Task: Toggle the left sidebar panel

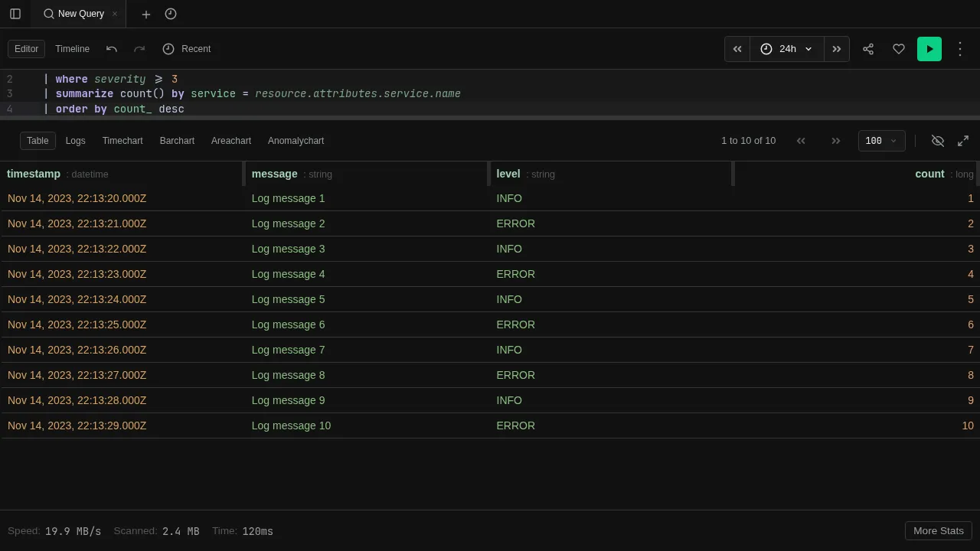Action: click(15, 14)
